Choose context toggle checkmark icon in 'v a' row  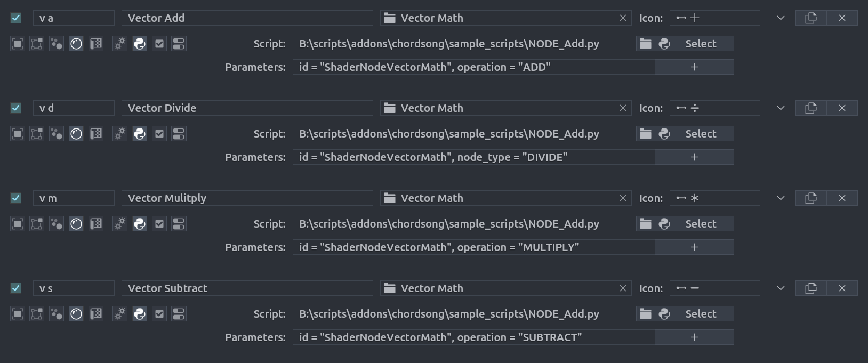tap(159, 44)
